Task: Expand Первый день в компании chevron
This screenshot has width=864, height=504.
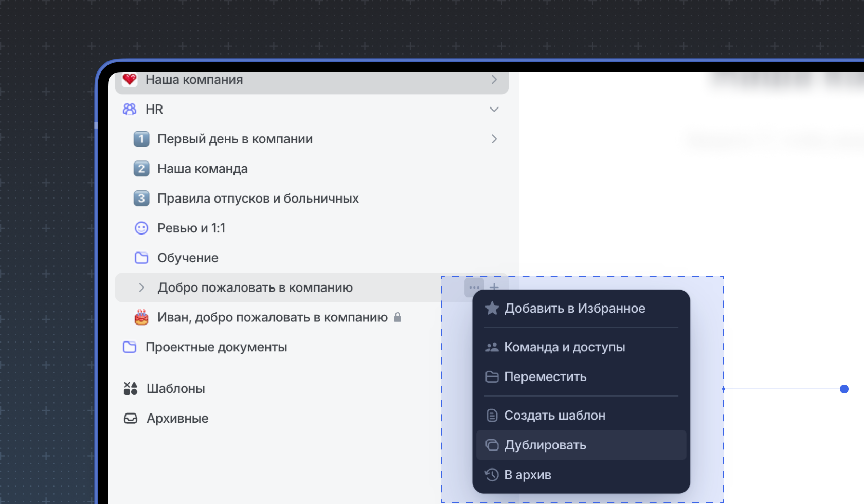Action: (494, 139)
